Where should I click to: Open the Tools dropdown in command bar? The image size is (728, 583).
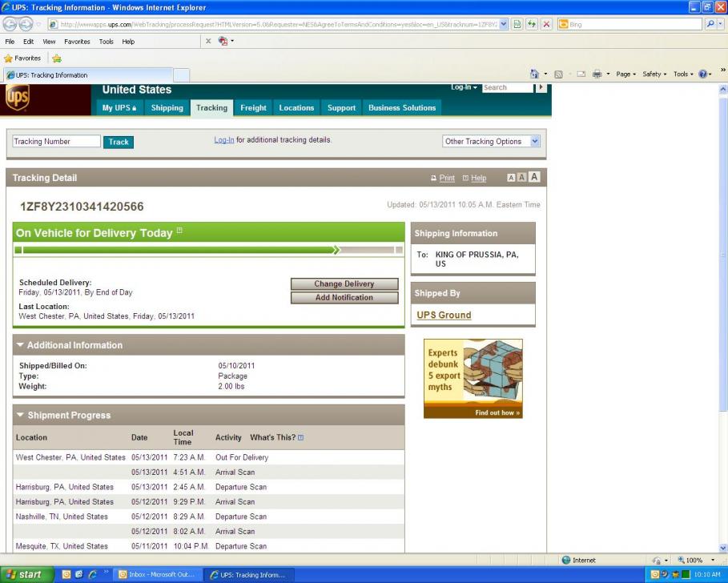(x=683, y=74)
